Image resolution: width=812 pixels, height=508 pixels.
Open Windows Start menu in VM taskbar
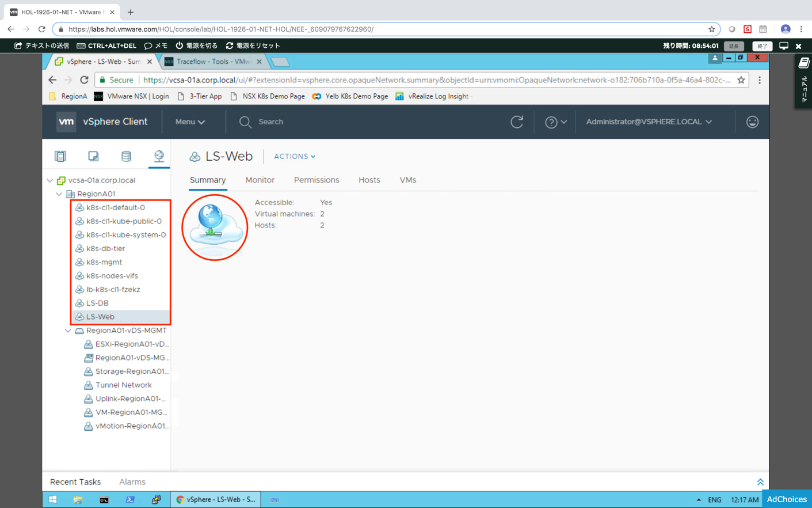point(52,500)
